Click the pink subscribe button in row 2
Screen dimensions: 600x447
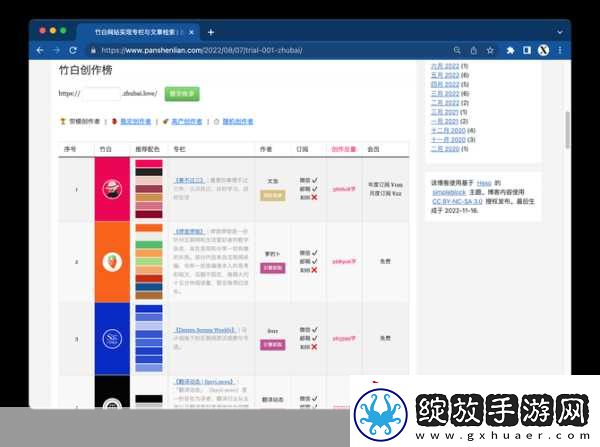tap(272, 268)
